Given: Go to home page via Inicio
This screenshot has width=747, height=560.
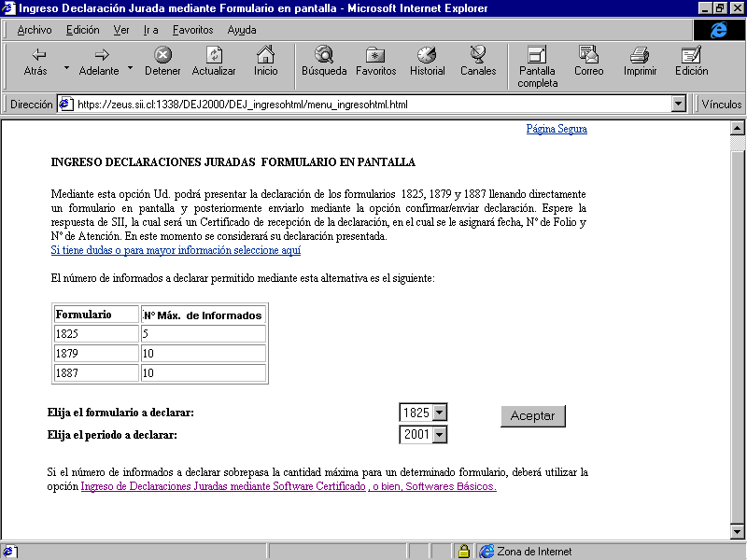Looking at the screenshot, I should (x=265, y=62).
